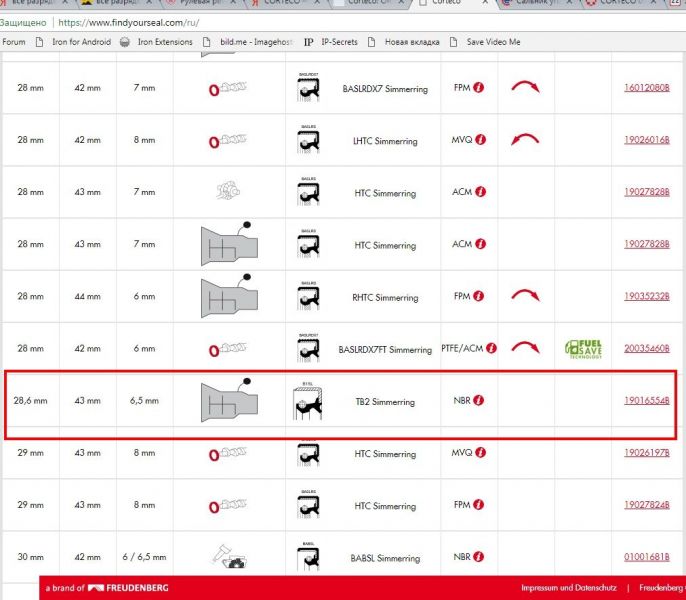Click gearbox icon in RHTC Simmerring row
This screenshot has height=600, width=686.
(229, 296)
